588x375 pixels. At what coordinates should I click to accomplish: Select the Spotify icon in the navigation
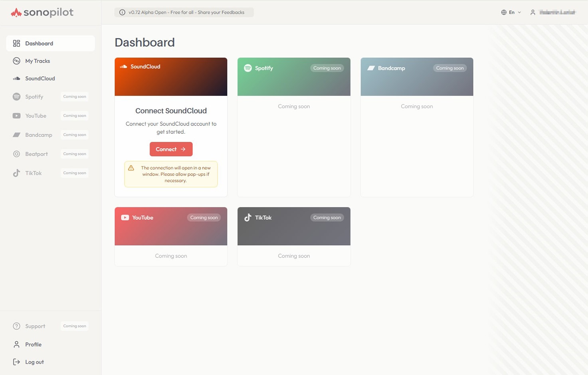pos(16,97)
